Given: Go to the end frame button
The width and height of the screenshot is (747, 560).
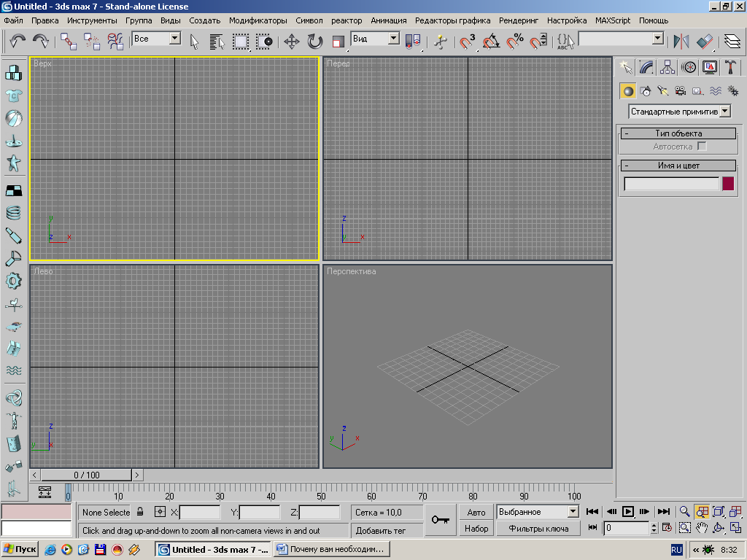Looking at the screenshot, I should click(663, 511).
